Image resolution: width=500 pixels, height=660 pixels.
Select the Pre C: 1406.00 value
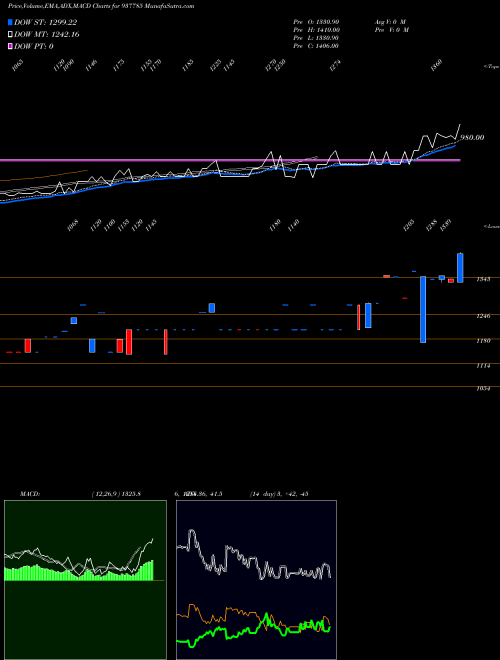(316, 46)
